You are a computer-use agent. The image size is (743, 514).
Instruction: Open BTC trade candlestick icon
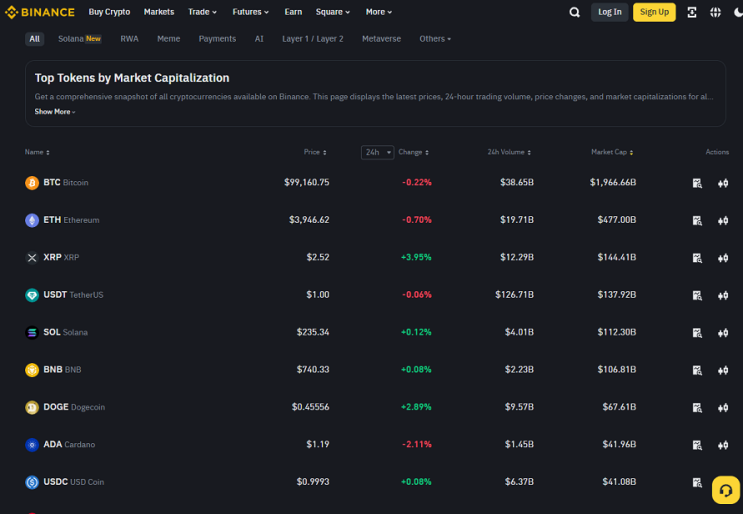pos(723,183)
